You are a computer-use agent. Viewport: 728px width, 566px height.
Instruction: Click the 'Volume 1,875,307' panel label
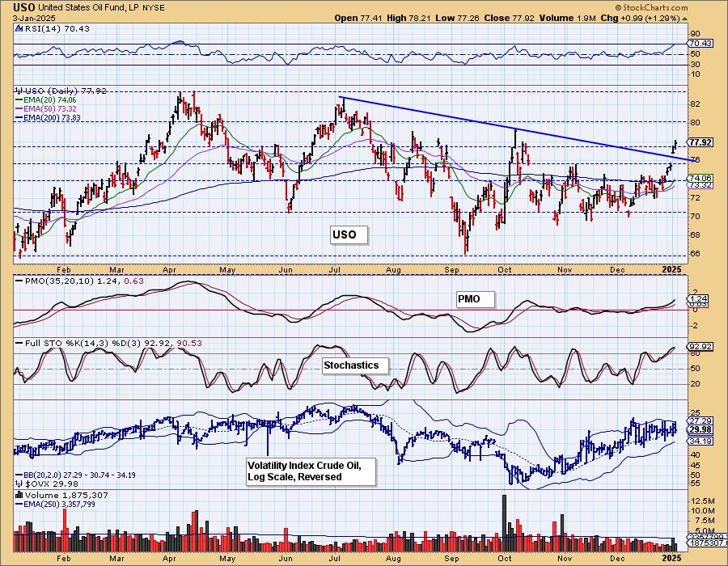(66, 496)
